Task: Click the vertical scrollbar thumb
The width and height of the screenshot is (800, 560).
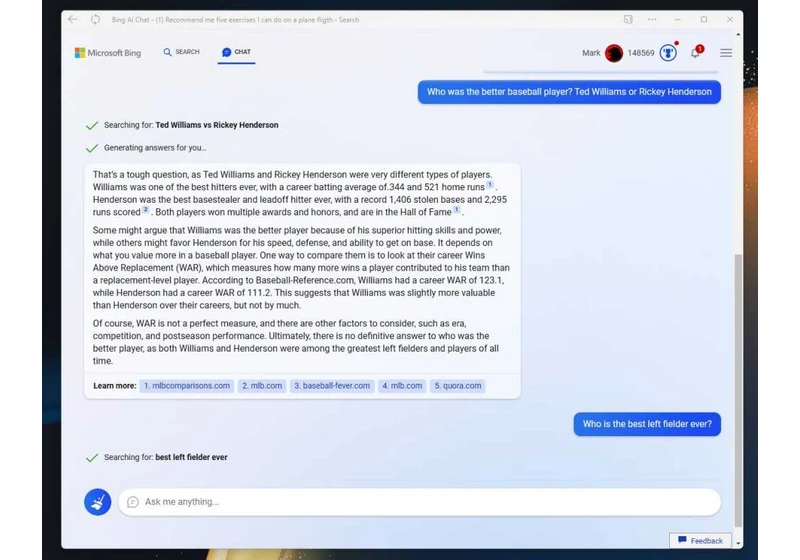Action: coord(738,390)
